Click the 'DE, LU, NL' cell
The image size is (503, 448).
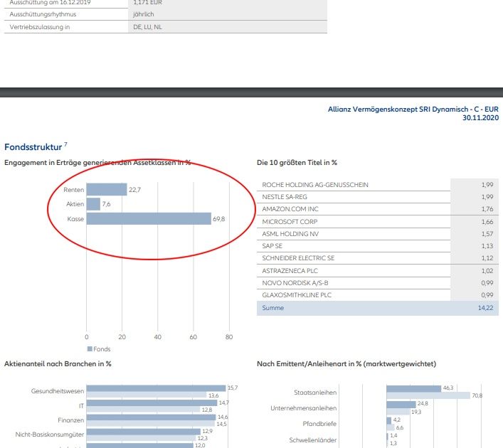point(147,27)
